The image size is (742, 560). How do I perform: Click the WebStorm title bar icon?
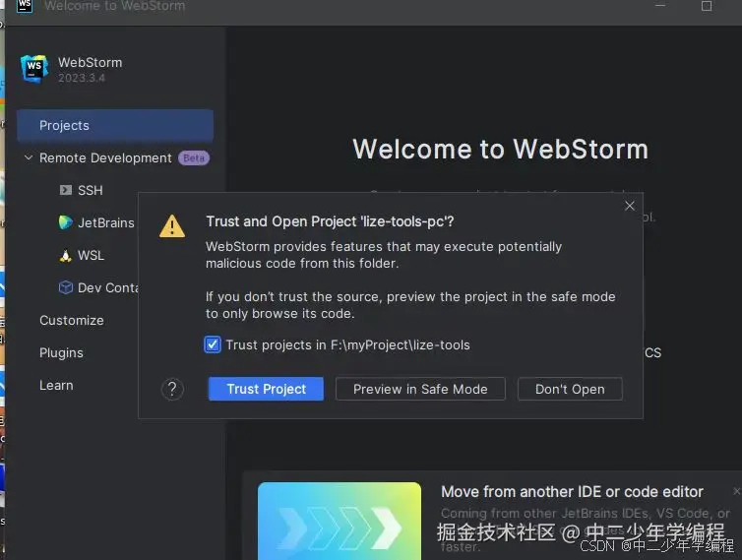25,6
